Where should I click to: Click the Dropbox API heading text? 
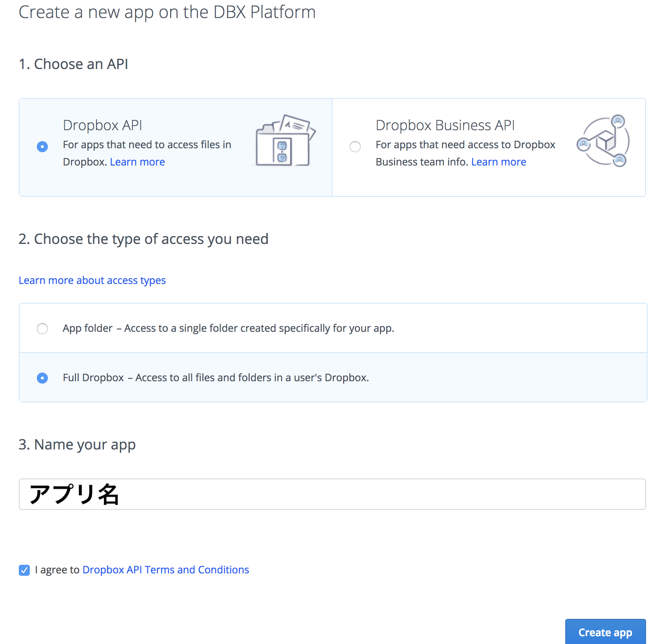pos(103,125)
